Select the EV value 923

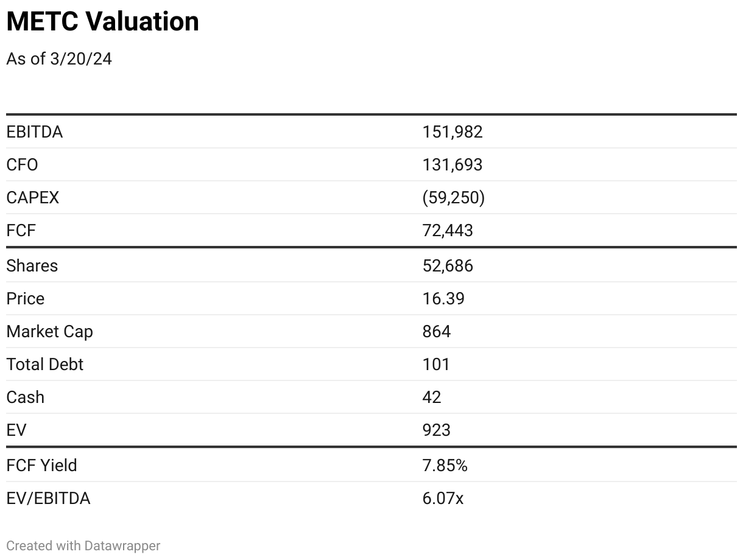point(437,430)
